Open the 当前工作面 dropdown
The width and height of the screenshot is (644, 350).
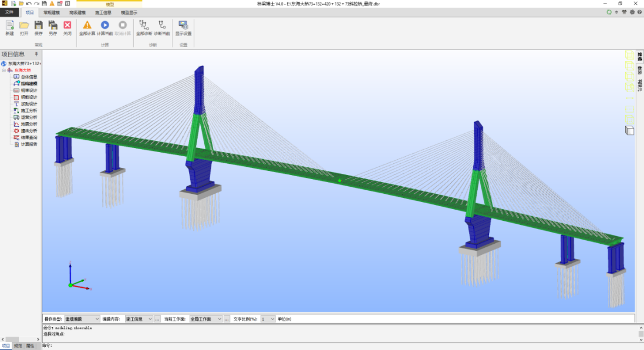(x=206, y=319)
